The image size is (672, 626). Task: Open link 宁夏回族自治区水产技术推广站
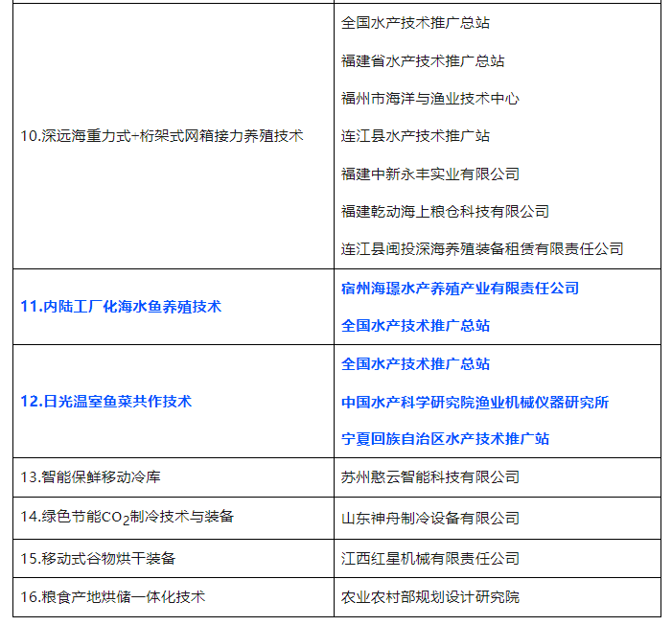pos(445,439)
